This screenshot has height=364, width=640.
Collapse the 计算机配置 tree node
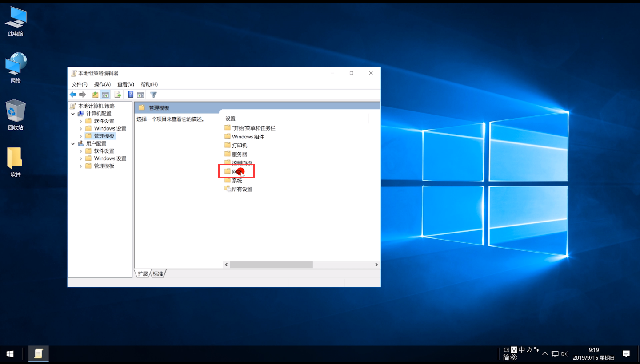(x=73, y=114)
